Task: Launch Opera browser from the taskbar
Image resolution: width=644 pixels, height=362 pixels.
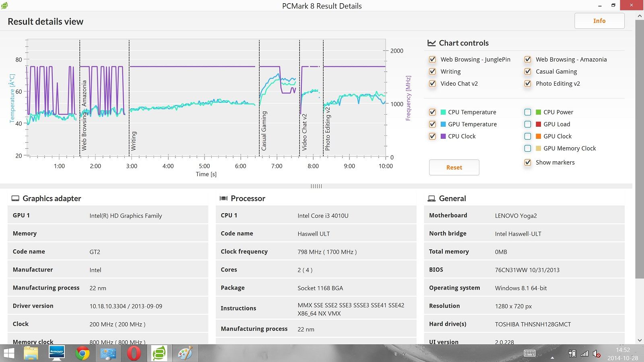Action: tap(134, 354)
